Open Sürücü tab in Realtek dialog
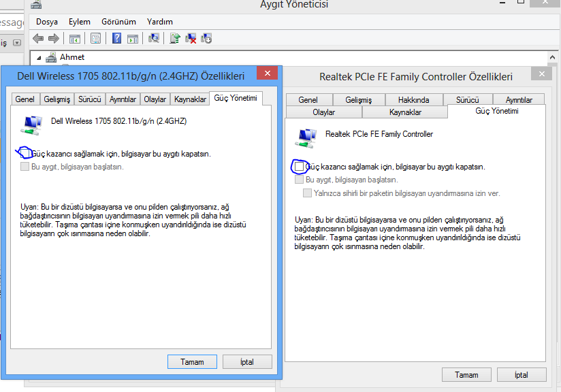Viewport: 561px width, 392px height. click(x=468, y=100)
